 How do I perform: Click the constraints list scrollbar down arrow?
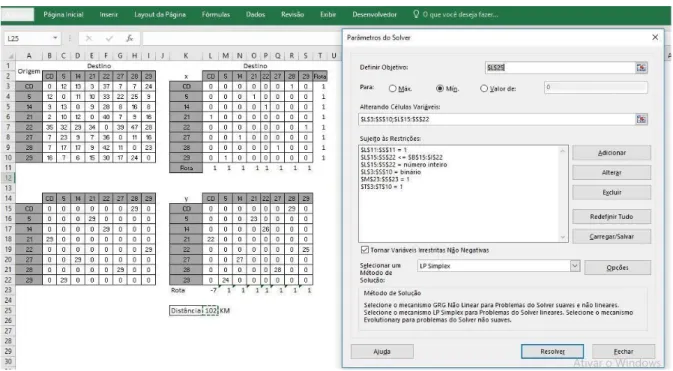tap(563, 237)
